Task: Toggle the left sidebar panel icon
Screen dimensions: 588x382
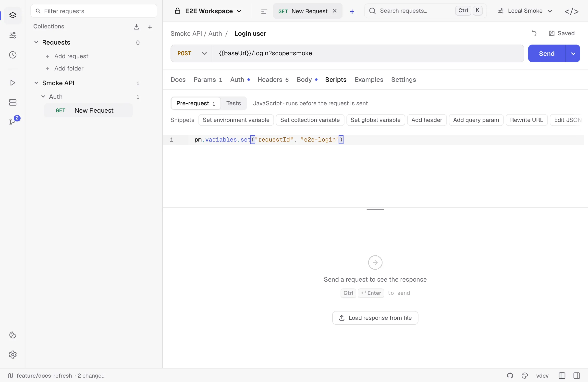Action: pyautogui.click(x=562, y=376)
